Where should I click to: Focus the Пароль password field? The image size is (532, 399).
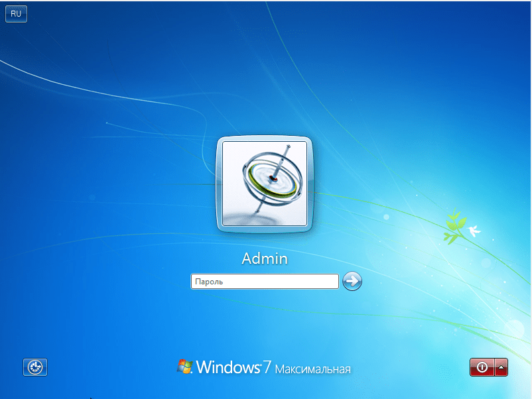click(x=265, y=282)
